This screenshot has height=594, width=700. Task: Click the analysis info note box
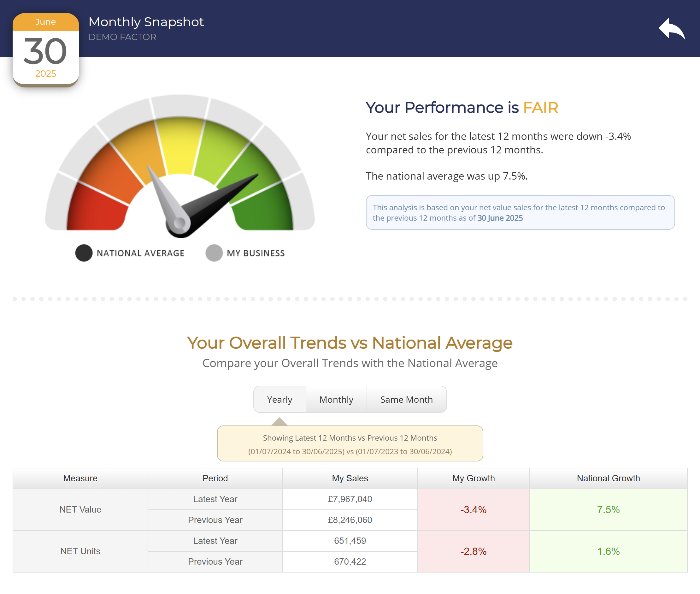(x=520, y=212)
